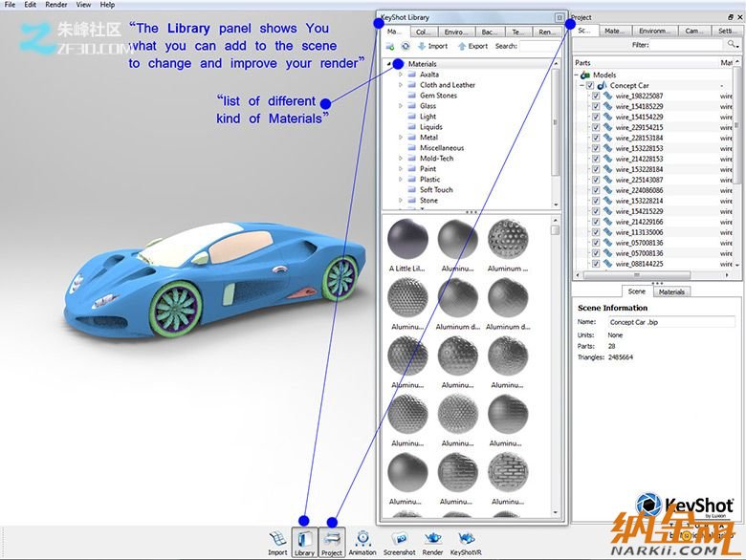Take a Screenshot using the camera icon
The height and width of the screenshot is (560, 746).
[399, 541]
